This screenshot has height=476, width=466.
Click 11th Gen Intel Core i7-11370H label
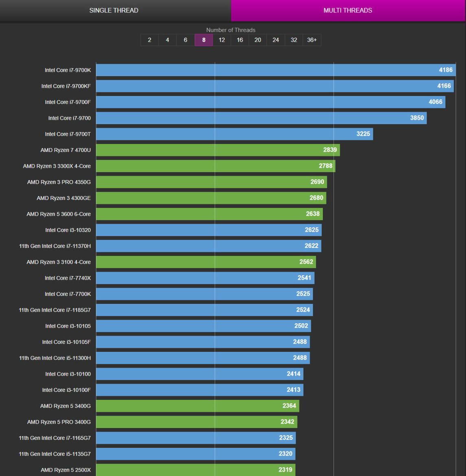(55, 246)
